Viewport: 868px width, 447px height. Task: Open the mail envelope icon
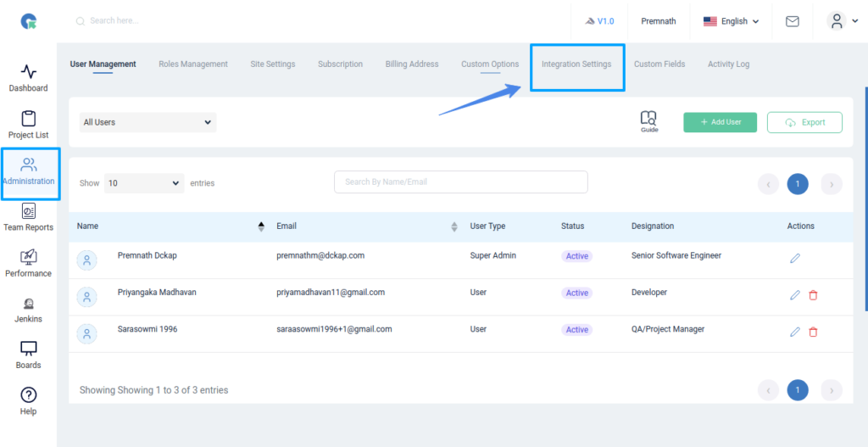coord(792,21)
